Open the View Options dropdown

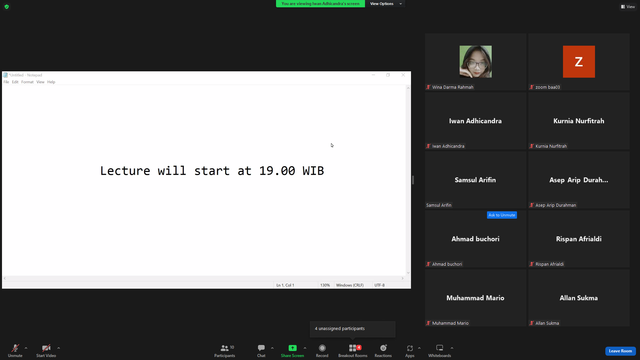point(385,4)
